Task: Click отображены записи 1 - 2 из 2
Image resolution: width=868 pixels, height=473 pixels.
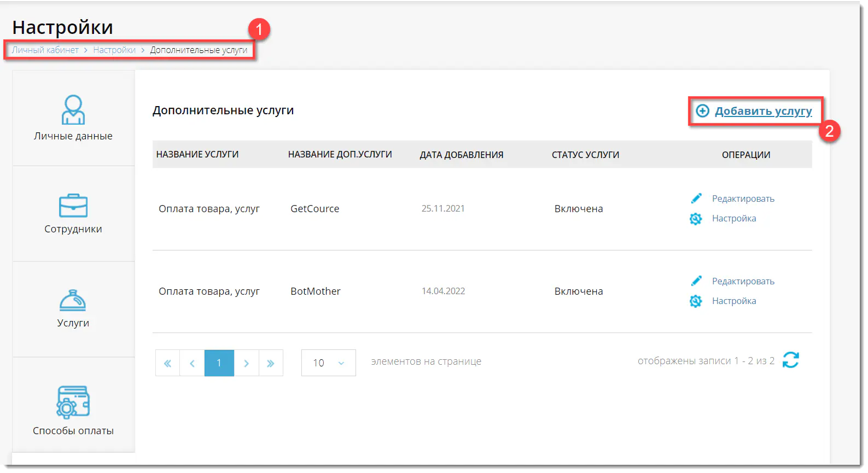Action: [706, 361]
